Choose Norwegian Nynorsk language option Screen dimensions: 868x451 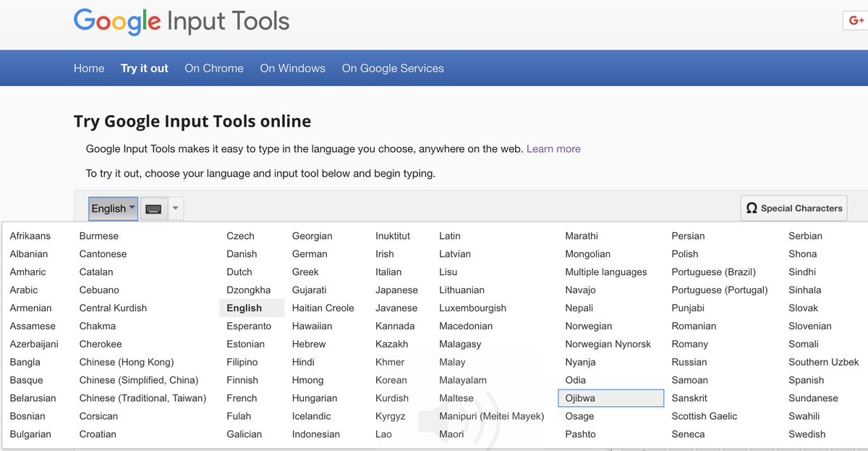click(x=608, y=344)
